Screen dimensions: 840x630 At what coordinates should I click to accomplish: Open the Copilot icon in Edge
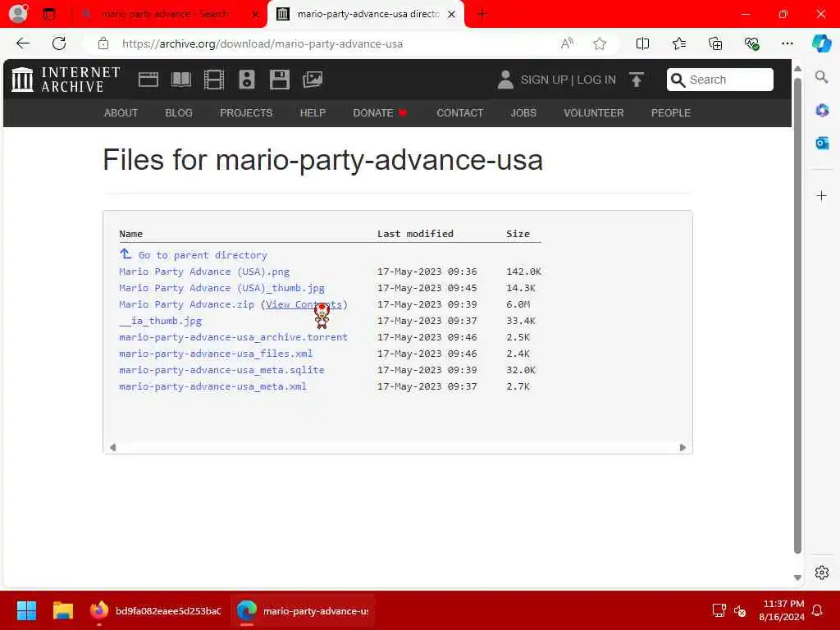coord(821,43)
